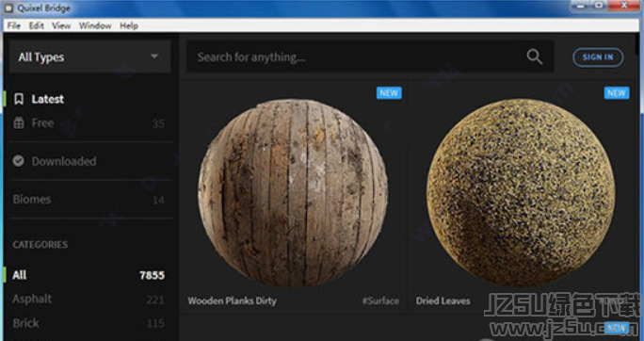
Task: Open the View menu
Action: pyautogui.click(x=61, y=25)
